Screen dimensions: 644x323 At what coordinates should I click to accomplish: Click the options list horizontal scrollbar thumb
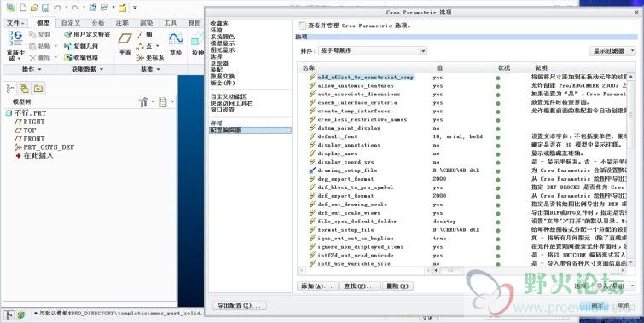pyautogui.click(x=450, y=270)
